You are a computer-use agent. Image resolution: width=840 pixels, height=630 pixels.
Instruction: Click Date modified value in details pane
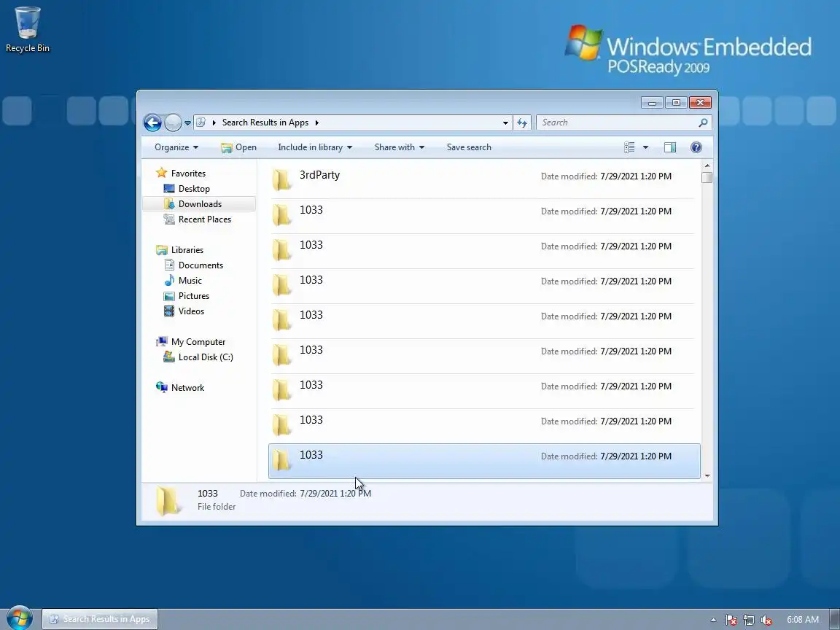coord(335,494)
